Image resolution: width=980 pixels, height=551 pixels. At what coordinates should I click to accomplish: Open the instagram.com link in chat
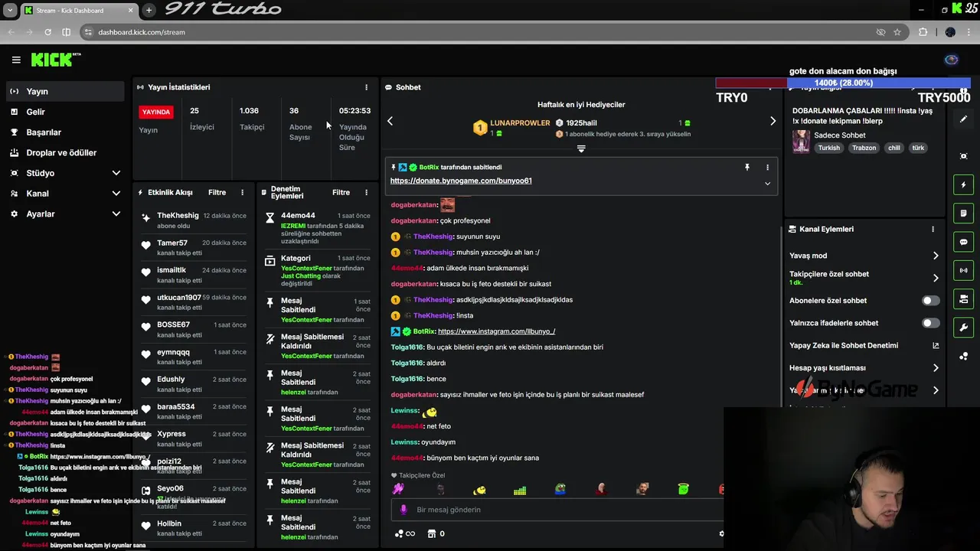pyautogui.click(x=496, y=331)
